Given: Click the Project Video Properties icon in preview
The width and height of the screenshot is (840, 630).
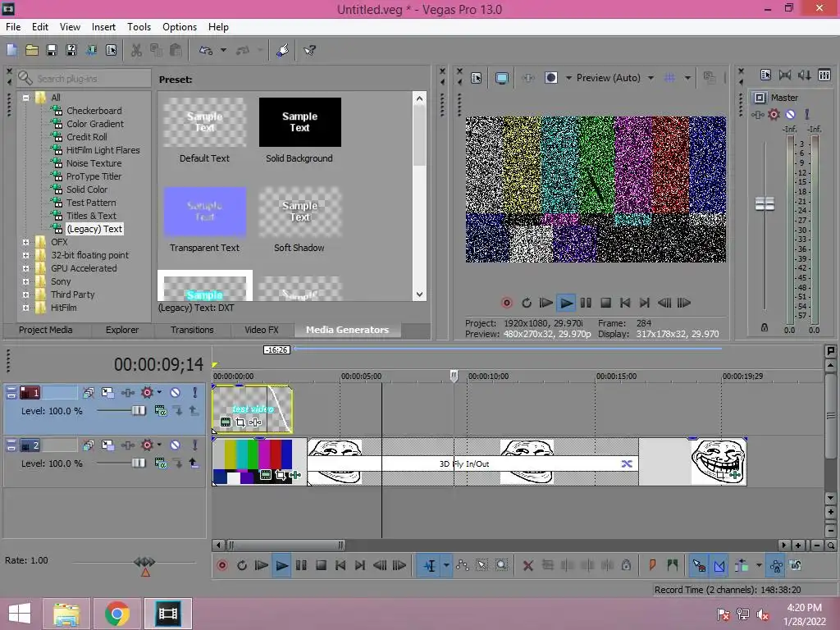Looking at the screenshot, I should [x=477, y=78].
